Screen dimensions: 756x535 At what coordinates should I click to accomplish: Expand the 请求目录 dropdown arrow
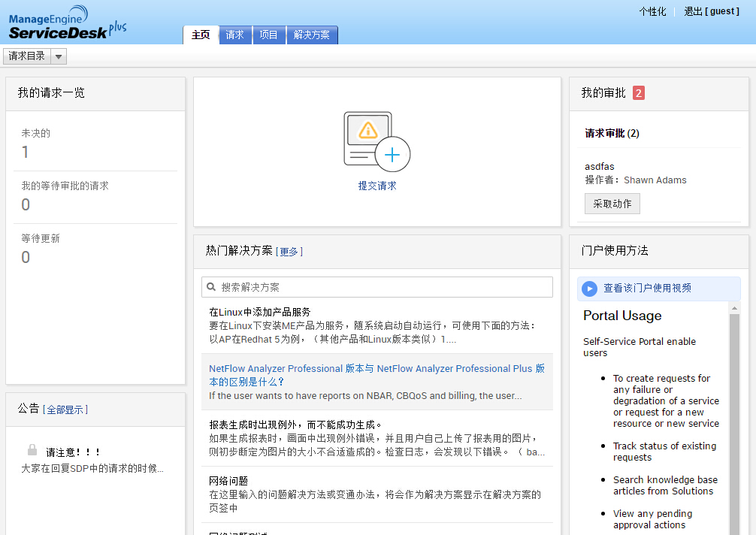tap(59, 56)
